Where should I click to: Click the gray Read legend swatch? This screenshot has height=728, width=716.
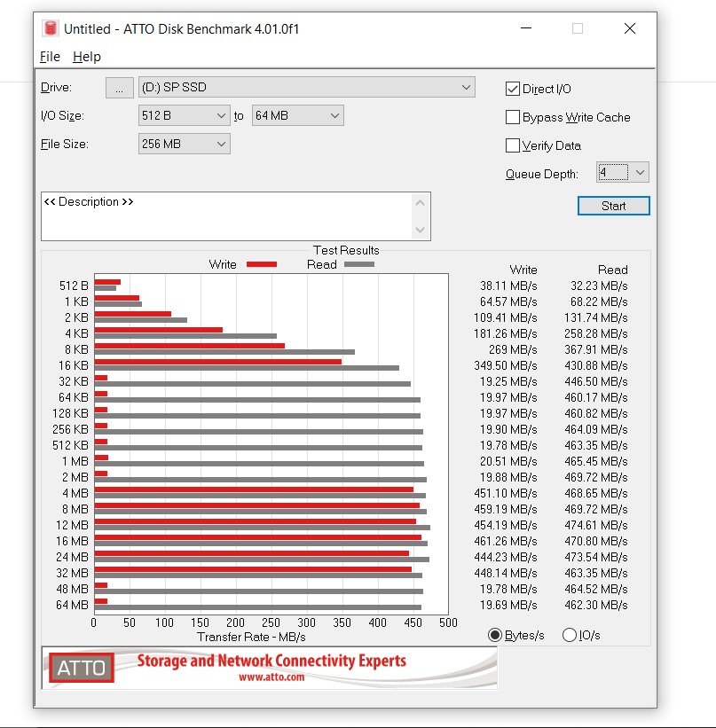tap(359, 264)
